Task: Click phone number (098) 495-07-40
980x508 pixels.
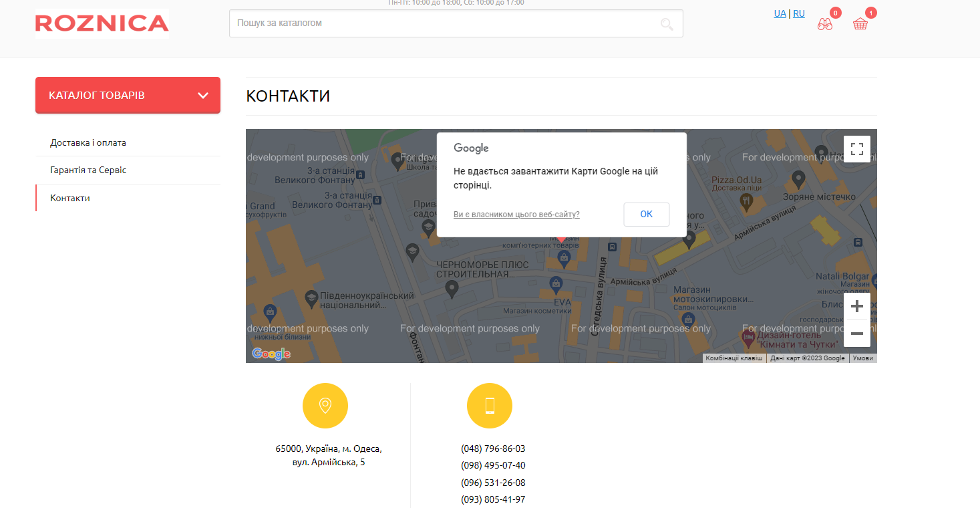Action: [x=493, y=465]
